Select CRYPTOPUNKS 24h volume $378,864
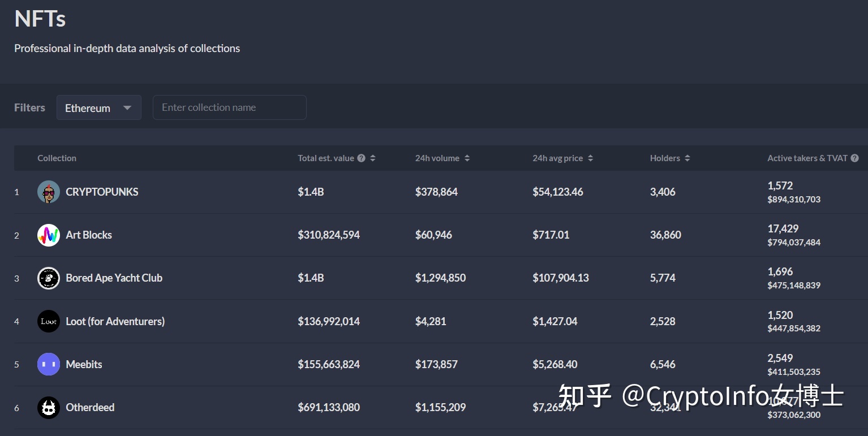This screenshot has height=436, width=868. point(436,192)
